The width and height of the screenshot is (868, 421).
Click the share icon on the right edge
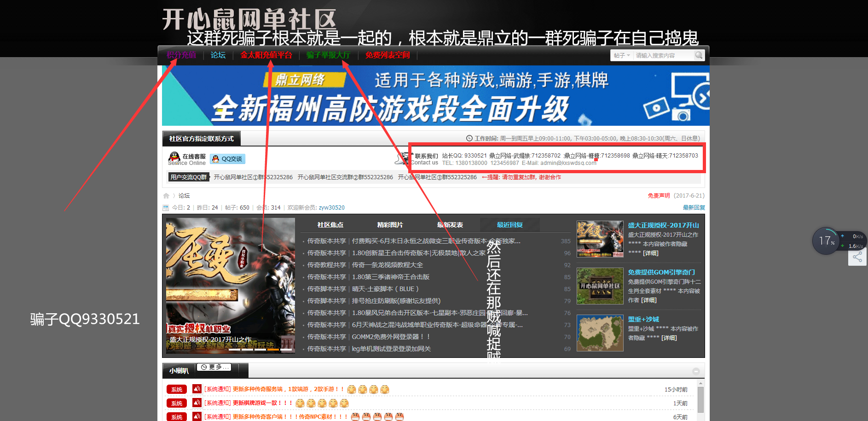pos(857,257)
